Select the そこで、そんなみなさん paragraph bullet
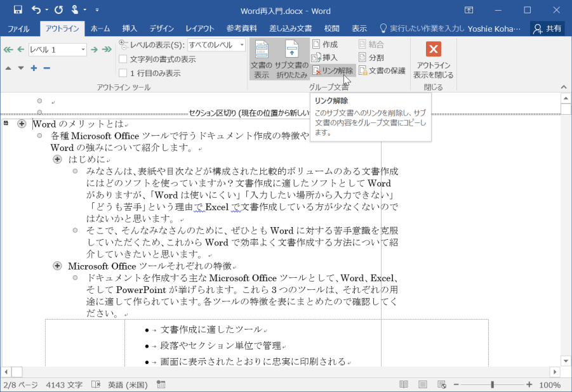The width and height of the screenshot is (572, 392). coord(75,230)
